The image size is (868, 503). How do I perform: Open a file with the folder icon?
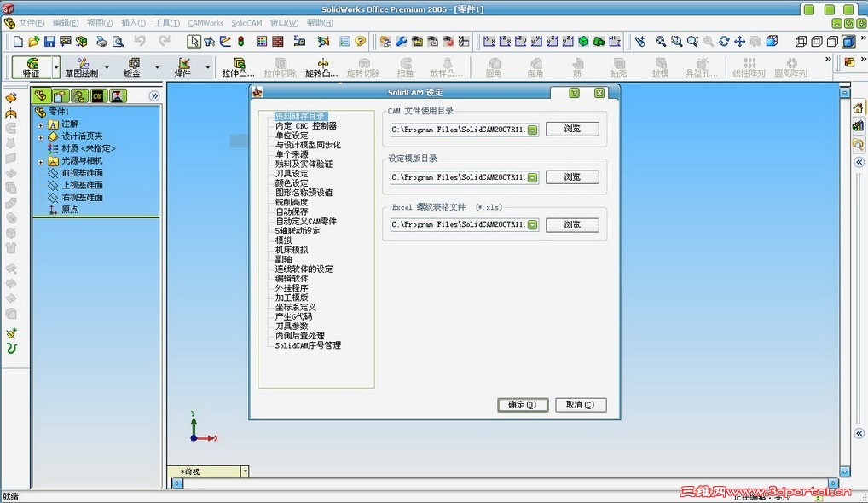click(34, 42)
